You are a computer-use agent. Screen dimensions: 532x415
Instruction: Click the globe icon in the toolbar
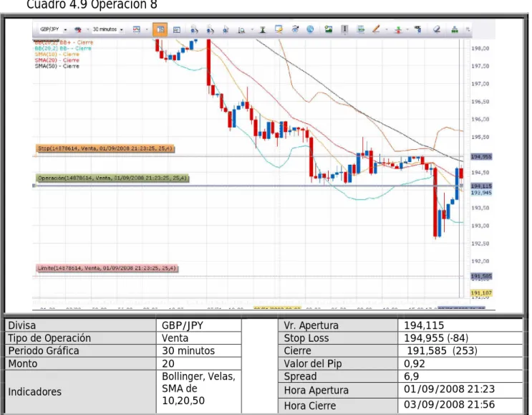(x=310, y=29)
